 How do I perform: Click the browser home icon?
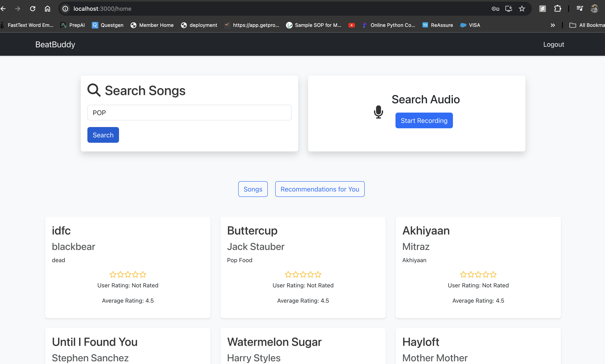pos(47,9)
